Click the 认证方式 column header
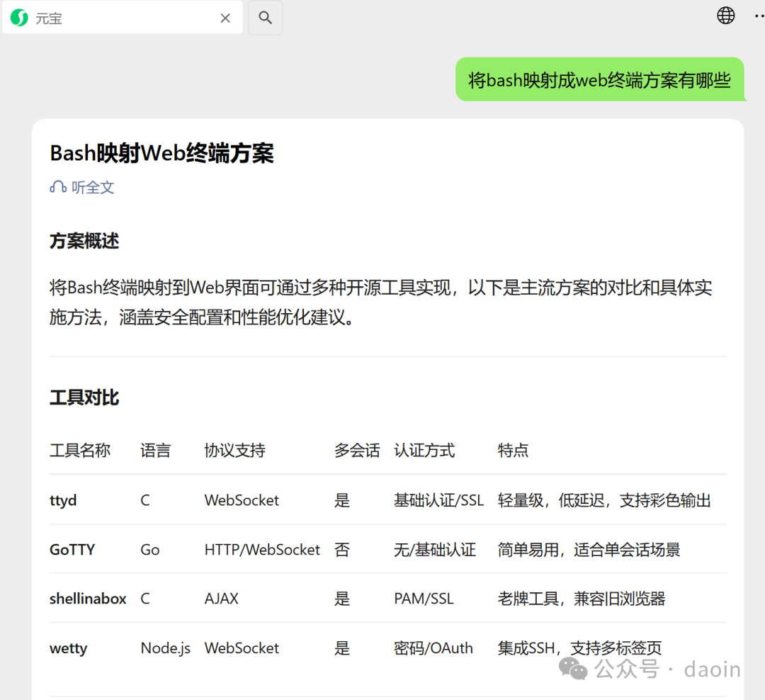 coord(424,450)
